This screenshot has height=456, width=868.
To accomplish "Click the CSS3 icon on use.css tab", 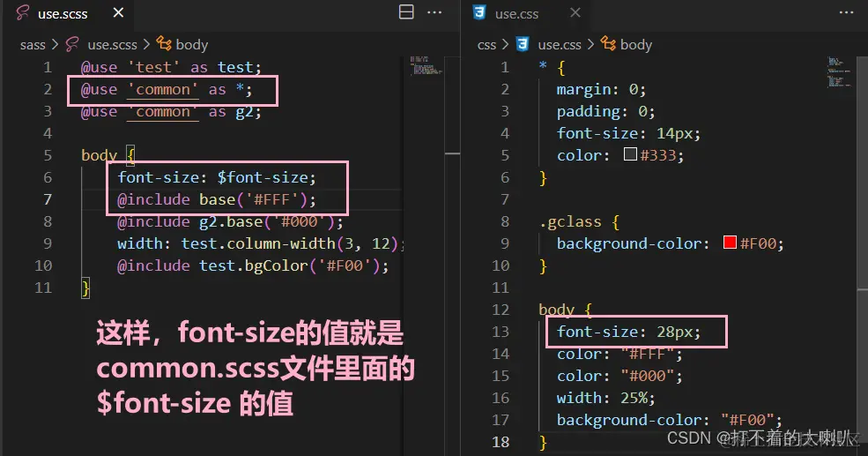I will (479, 12).
